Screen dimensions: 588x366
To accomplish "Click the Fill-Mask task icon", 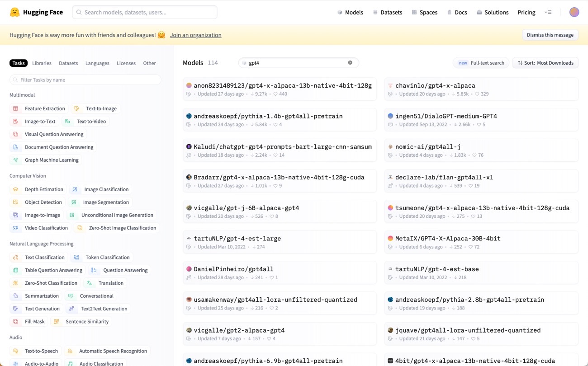I will 16,322.
